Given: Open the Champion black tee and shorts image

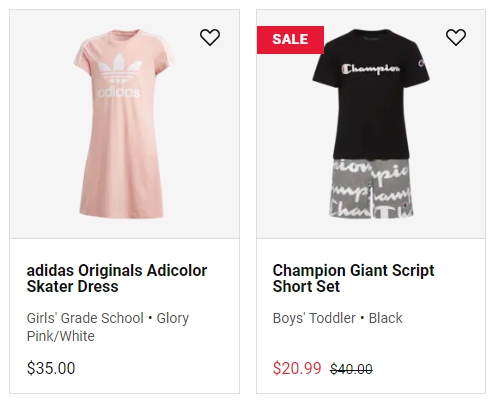Looking at the screenshot, I should click(x=371, y=124).
